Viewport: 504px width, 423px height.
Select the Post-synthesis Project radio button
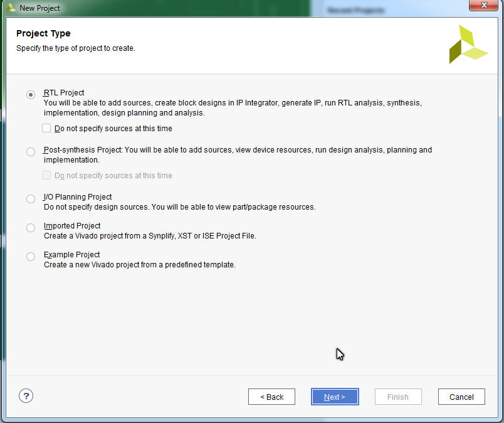tap(31, 152)
